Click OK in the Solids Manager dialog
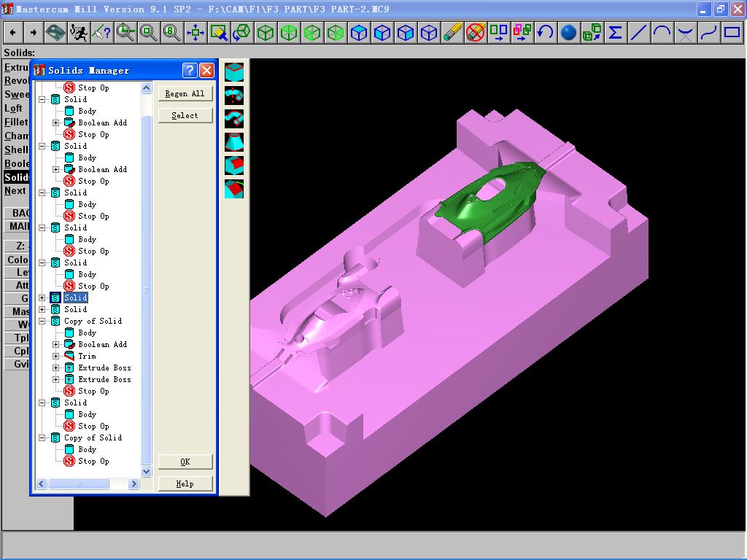This screenshot has width=747, height=560. click(x=185, y=462)
